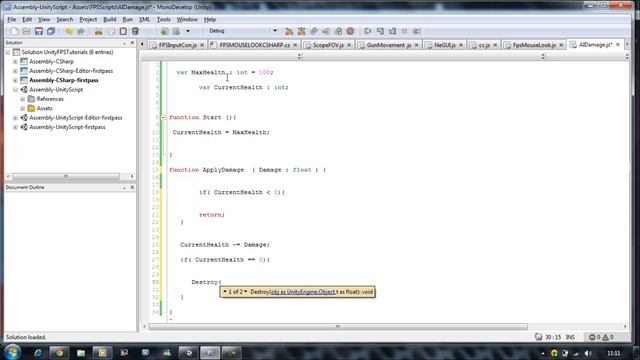Open the Window menu

pyautogui.click(x=187, y=19)
